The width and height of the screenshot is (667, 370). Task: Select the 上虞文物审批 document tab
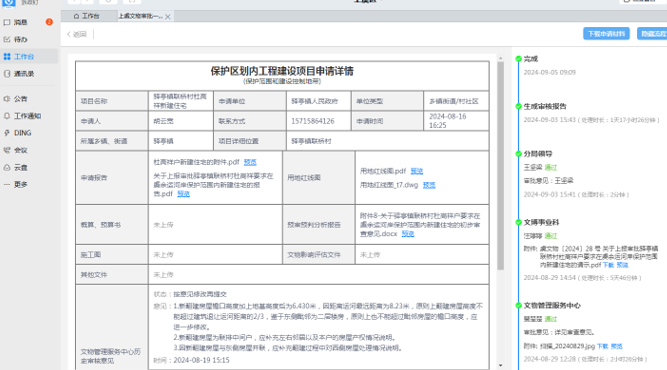(x=140, y=16)
